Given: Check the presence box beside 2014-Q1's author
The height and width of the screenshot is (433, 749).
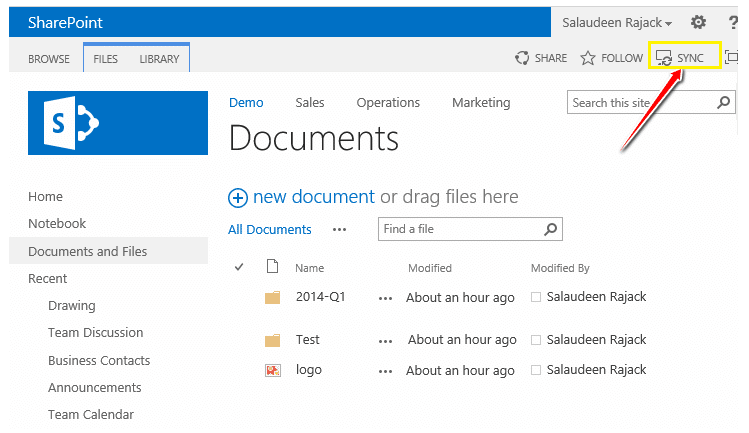Looking at the screenshot, I should [x=536, y=297].
